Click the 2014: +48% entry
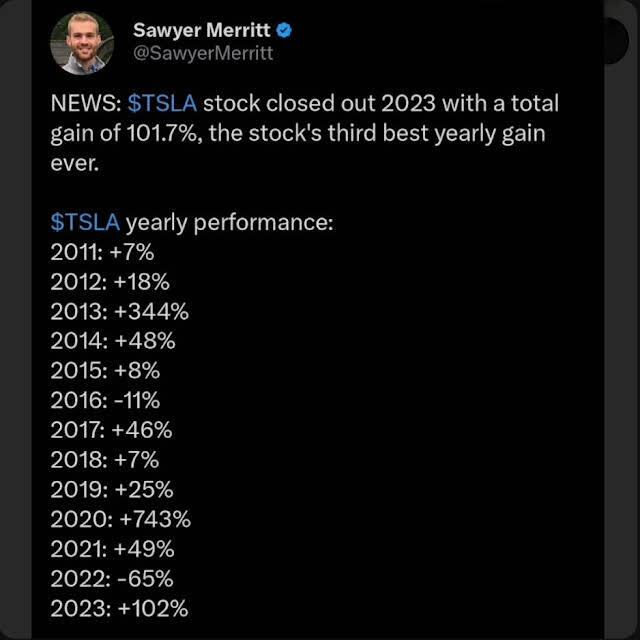 [x=113, y=341]
